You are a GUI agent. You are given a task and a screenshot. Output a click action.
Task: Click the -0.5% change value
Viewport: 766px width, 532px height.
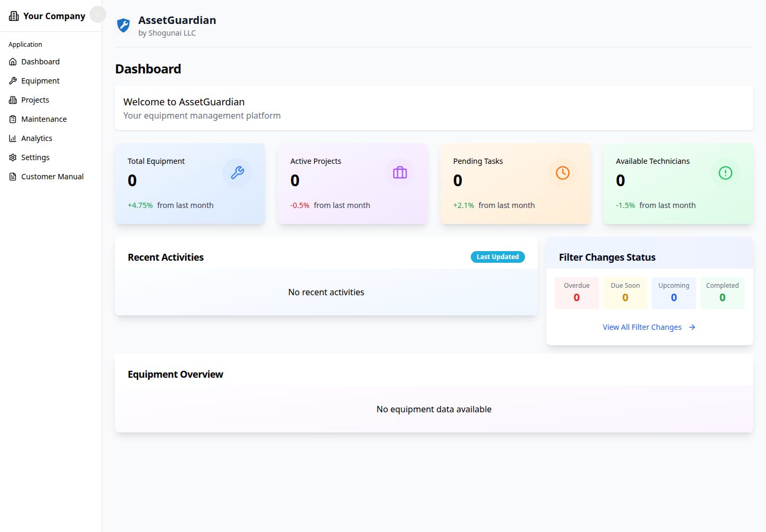click(x=300, y=205)
